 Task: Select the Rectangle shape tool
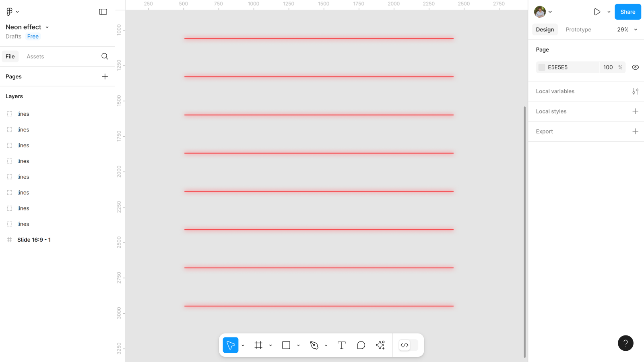[x=286, y=345]
